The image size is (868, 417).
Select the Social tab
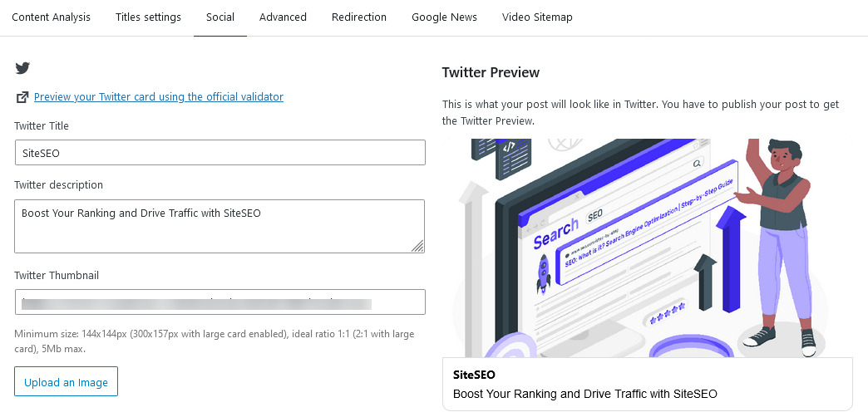[x=220, y=17]
